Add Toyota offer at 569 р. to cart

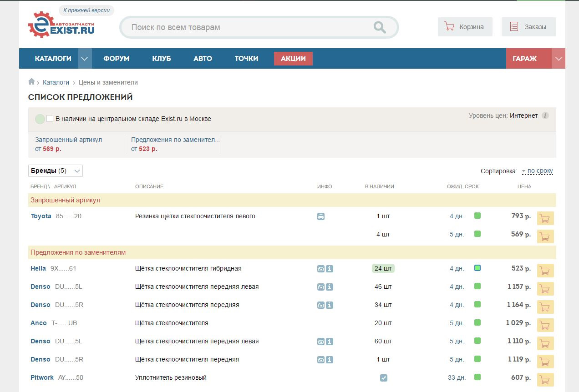pos(545,236)
